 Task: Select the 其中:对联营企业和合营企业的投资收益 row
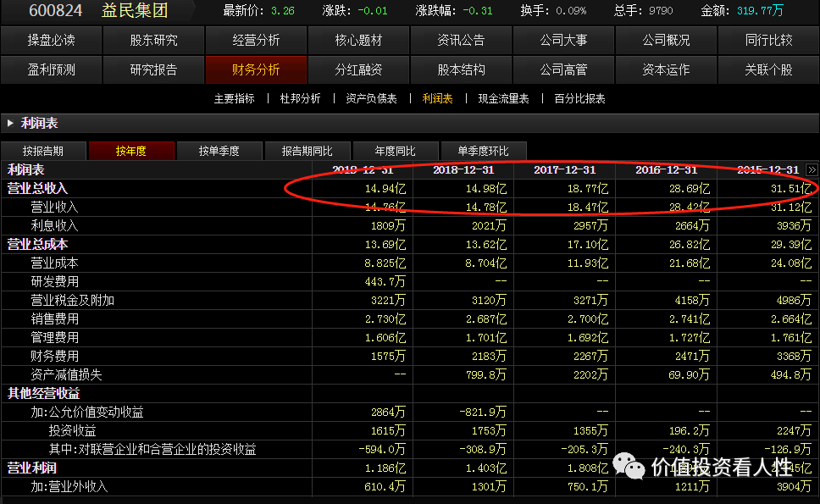coord(152,449)
